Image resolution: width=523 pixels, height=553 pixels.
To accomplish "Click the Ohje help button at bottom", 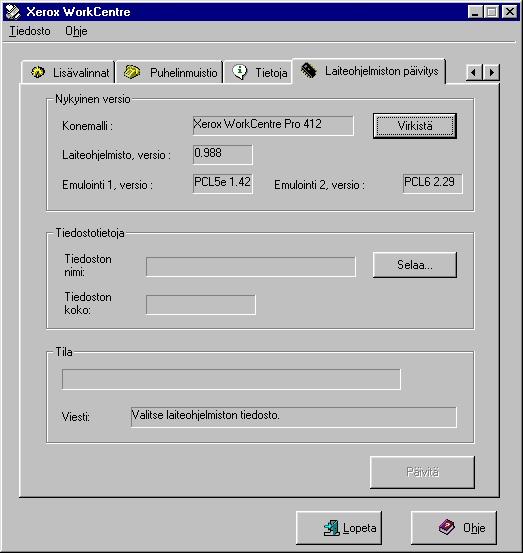I will coord(454,528).
